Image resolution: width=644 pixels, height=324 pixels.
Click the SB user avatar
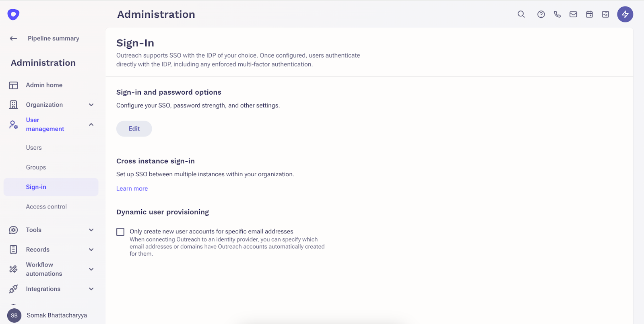(x=14, y=315)
